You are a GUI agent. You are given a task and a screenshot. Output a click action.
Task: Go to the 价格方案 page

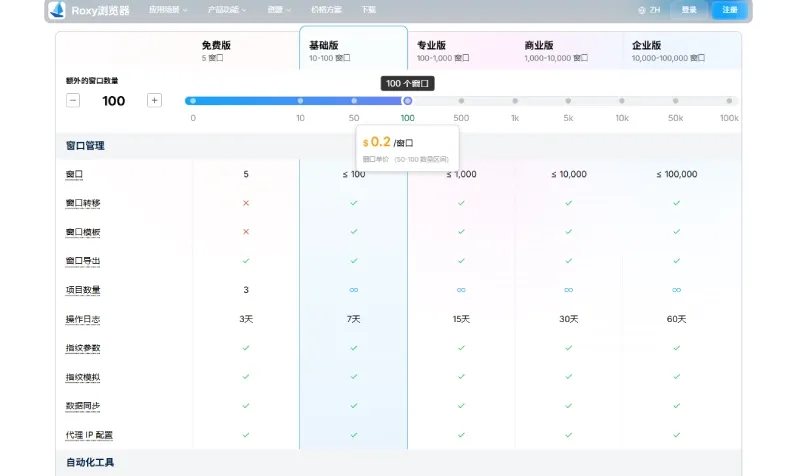point(326,10)
